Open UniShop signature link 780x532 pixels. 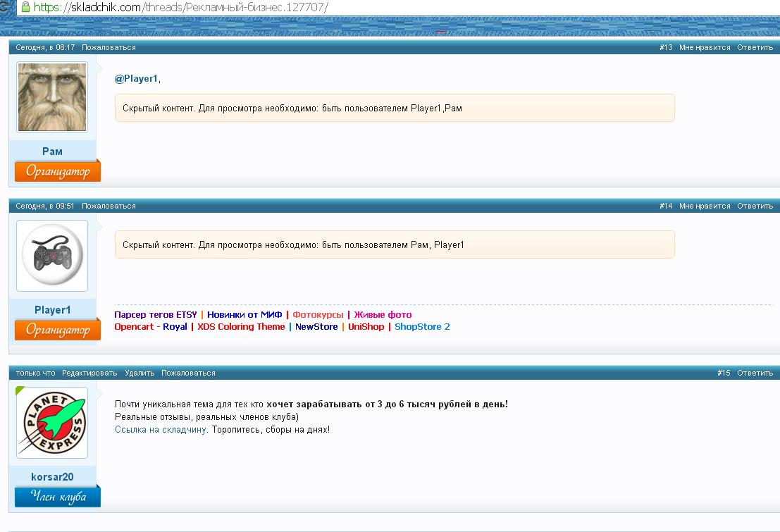366,326
